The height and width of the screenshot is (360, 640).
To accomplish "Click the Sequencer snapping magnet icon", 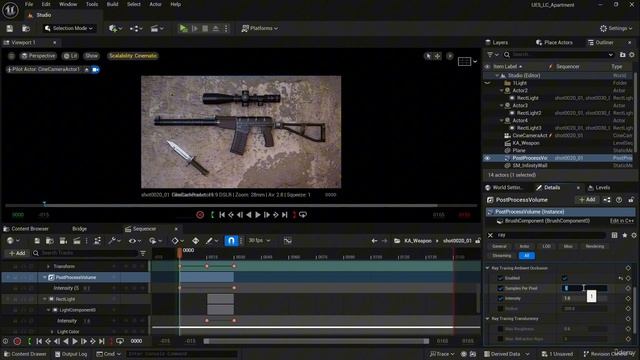I will coord(231,241).
